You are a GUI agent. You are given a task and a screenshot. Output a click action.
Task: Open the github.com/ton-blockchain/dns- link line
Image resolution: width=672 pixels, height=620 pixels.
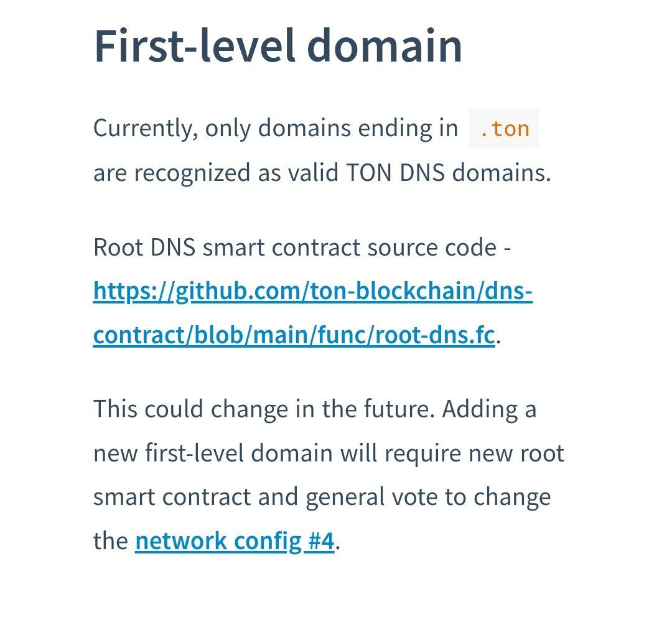click(x=312, y=291)
